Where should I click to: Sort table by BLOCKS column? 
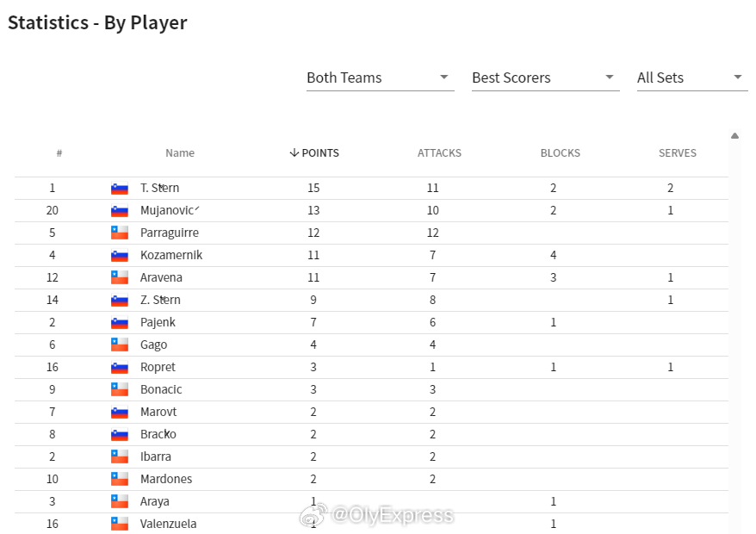click(561, 153)
